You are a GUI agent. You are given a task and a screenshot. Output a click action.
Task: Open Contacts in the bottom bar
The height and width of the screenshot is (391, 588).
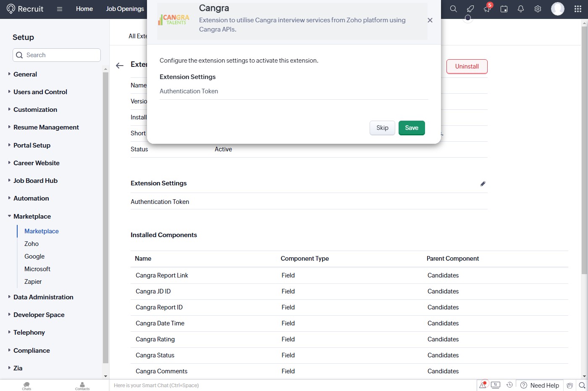point(82,386)
